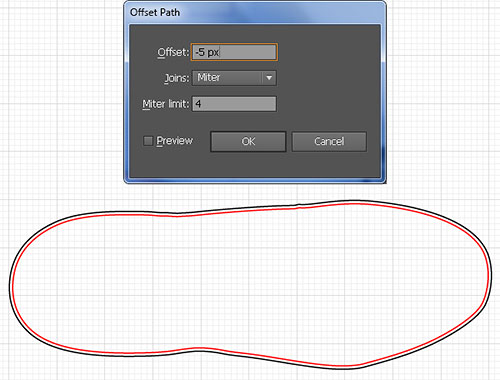Confirm the offset with OK button
Screen dimensions: 500x380
point(248,142)
